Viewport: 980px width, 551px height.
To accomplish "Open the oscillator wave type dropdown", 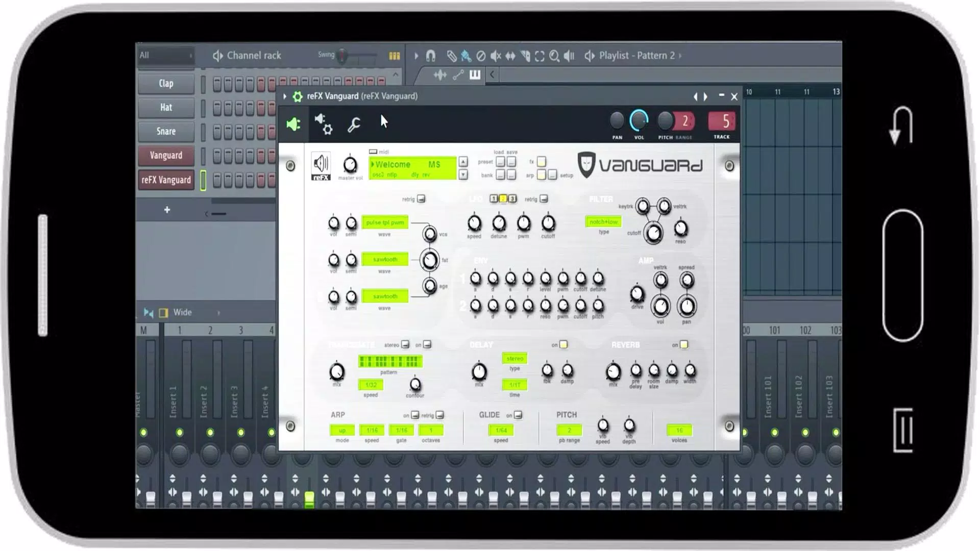I will point(384,222).
